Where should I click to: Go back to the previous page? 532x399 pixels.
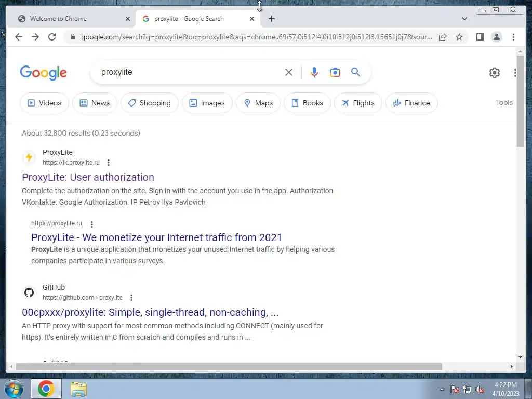tap(19, 37)
